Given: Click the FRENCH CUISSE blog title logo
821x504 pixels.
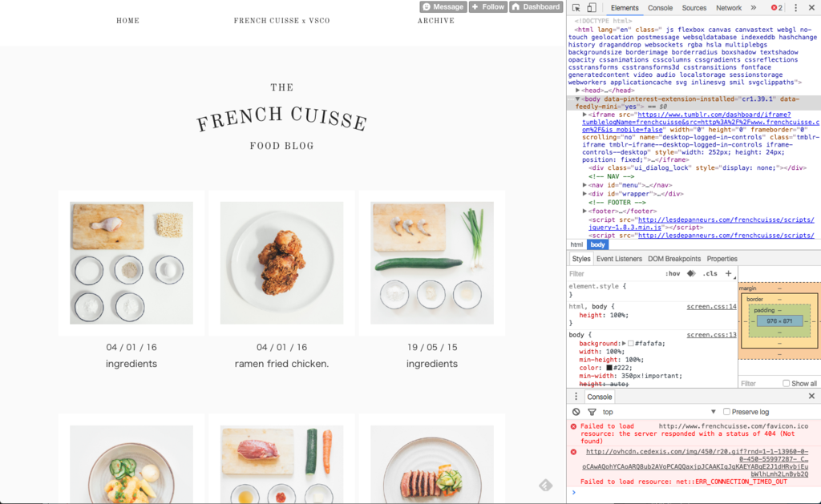Looking at the screenshot, I should (x=281, y=119).
